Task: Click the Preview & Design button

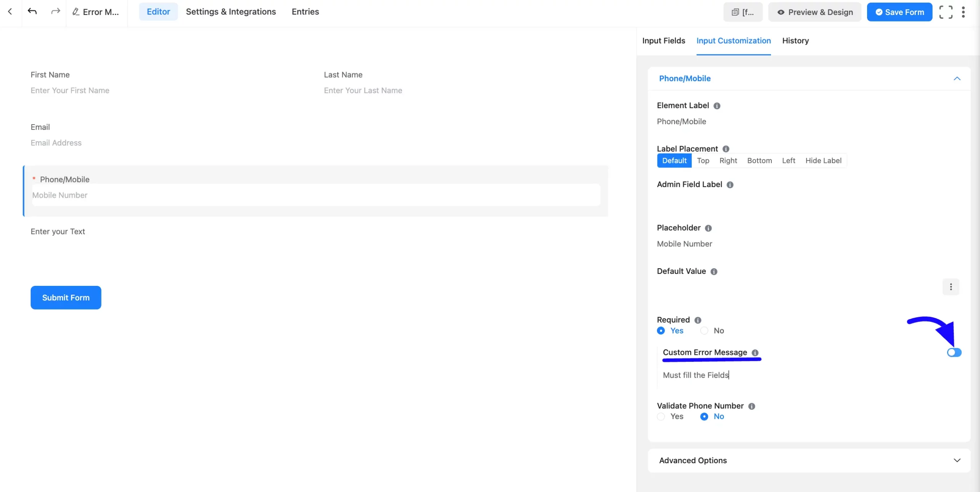Action: tap(815, 12)
